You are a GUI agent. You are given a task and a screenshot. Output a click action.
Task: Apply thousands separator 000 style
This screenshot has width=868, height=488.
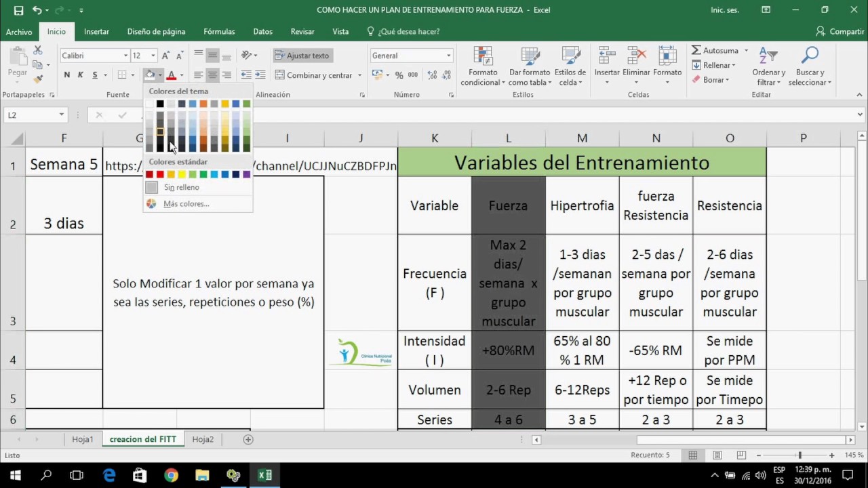[413, 75]
